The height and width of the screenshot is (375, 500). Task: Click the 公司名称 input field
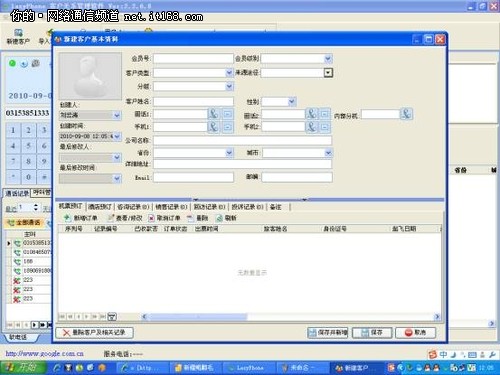(242, 140)
